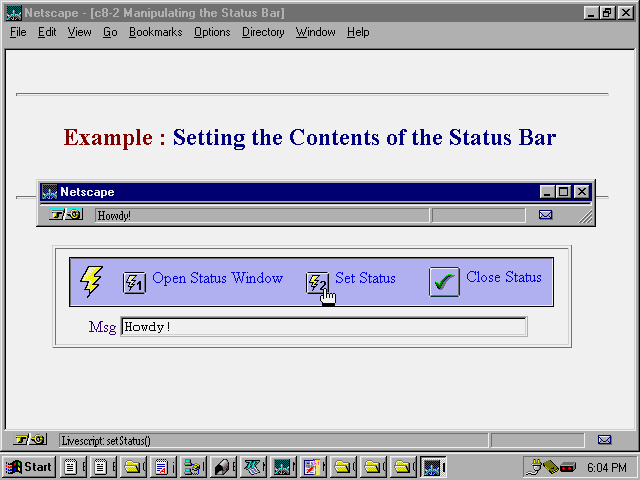Click the popup window's resize grip
640x480 pixels.
pyautogui.click(x=585, y=216)
